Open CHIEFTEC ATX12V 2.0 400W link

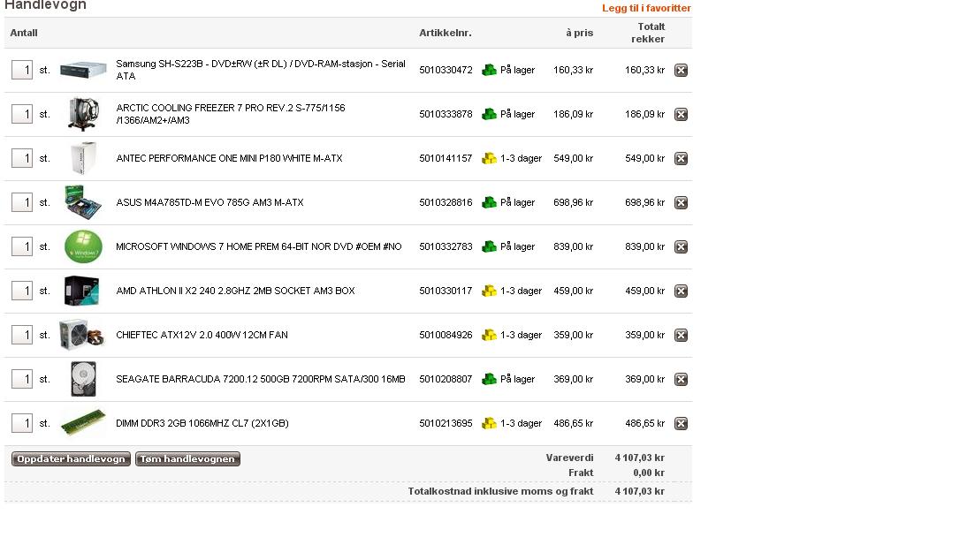(202, 335)
